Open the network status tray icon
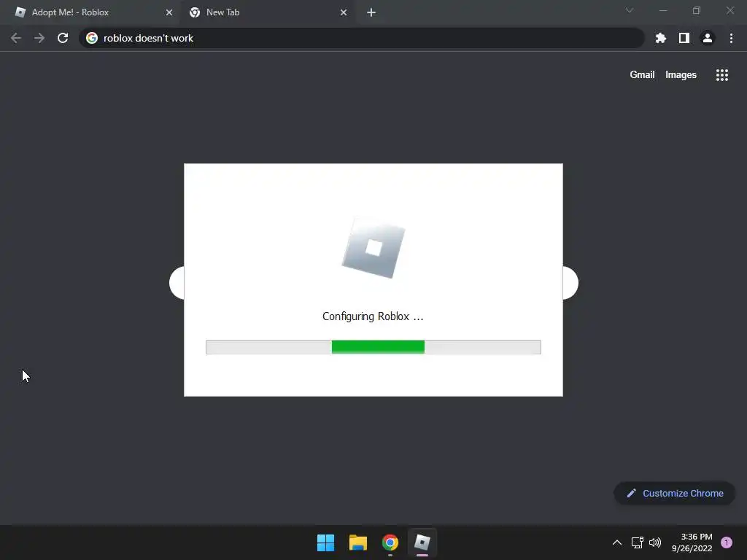 [x=637, y=542]
